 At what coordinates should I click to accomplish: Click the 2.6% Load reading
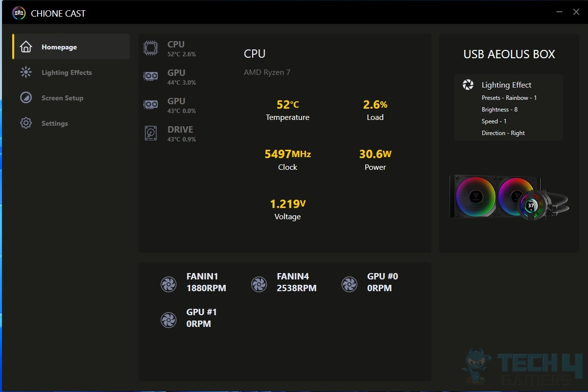[375, 110]
